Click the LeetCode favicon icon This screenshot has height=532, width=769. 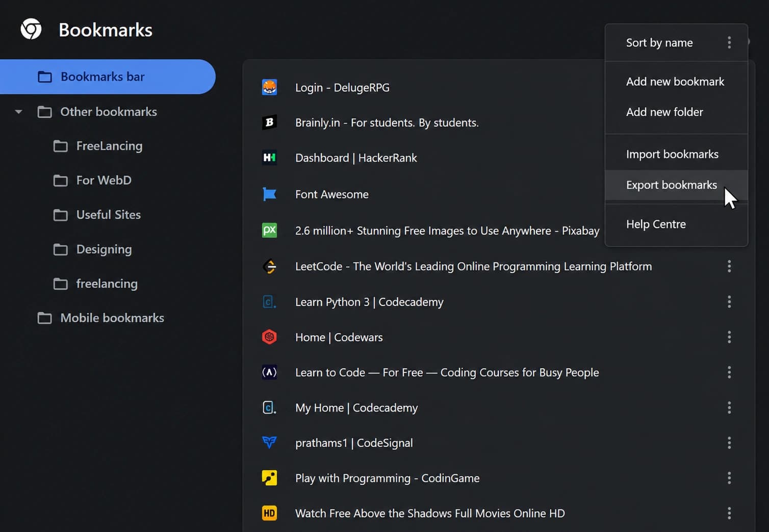tap(269, 266)
